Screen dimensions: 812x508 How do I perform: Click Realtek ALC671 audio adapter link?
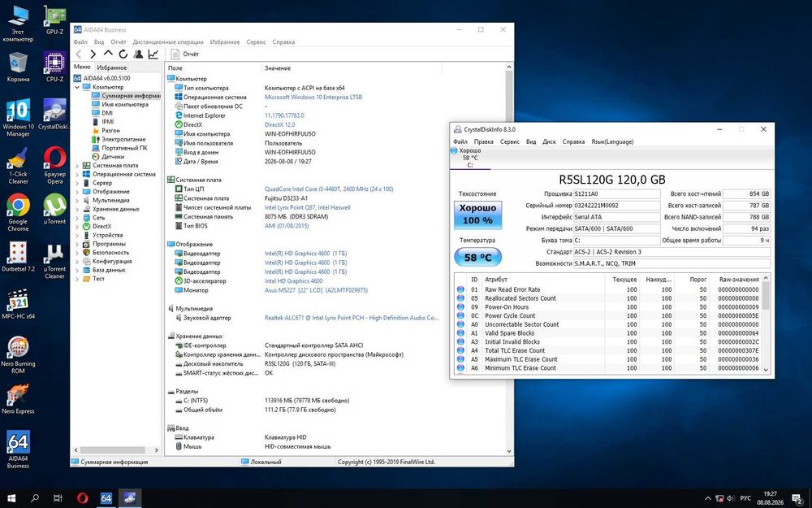click(x=351, y=318)
